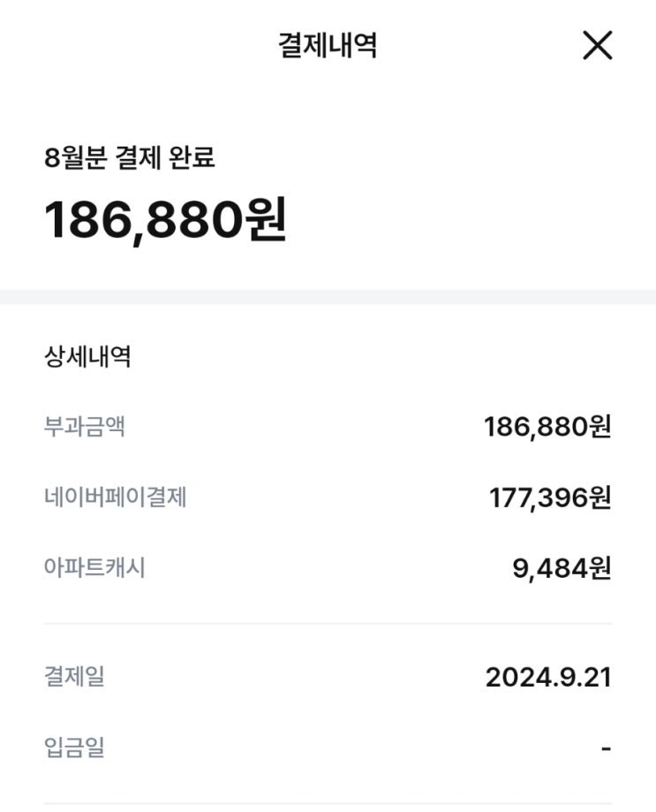Tap the 부과금액 value 186,880원

coord(548,428)
